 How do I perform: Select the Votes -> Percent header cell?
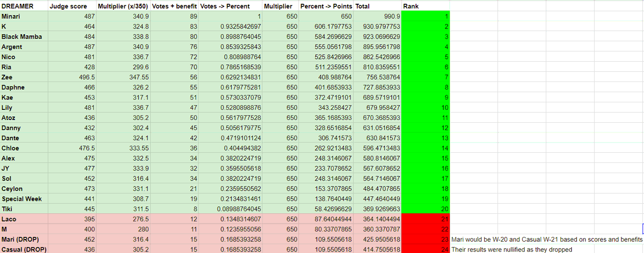(x=231, y=6)
